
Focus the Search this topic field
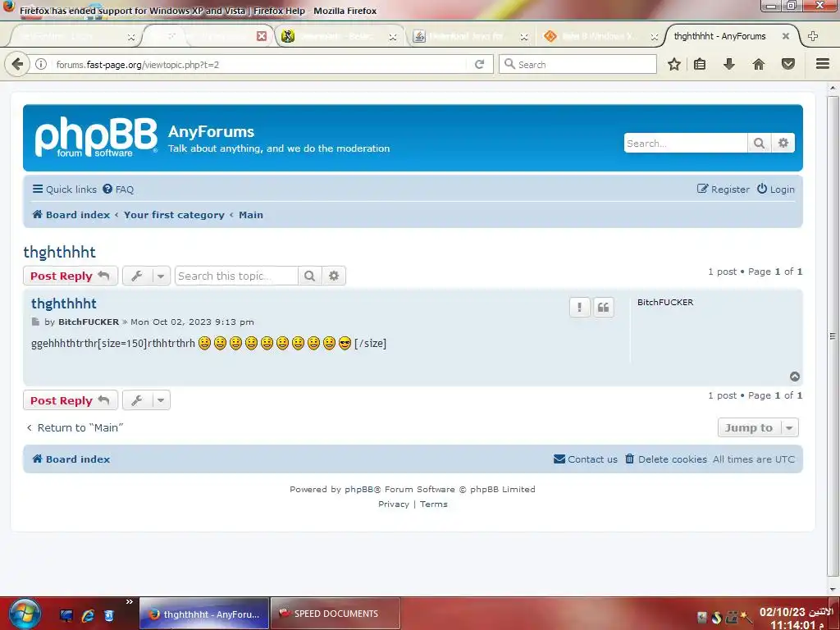click(236, 276)
